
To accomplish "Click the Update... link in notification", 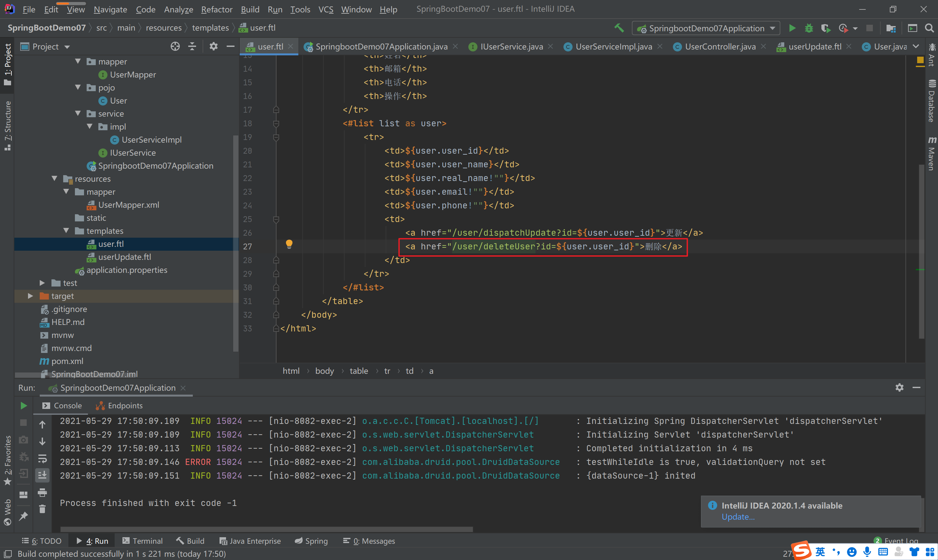I will coord(738,517).
